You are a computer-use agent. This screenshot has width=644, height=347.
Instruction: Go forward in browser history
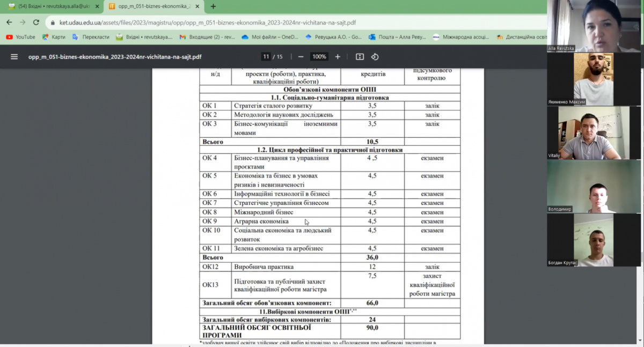(x=23, y=23)
